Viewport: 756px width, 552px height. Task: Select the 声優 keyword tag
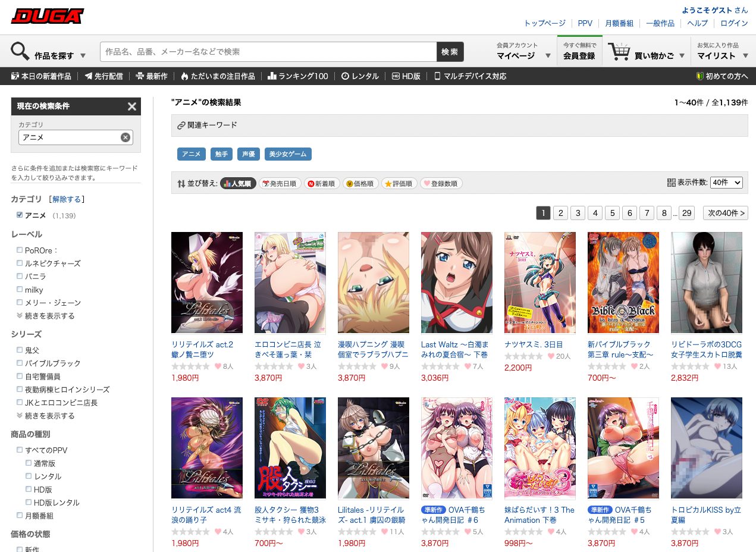click(249, 154)
